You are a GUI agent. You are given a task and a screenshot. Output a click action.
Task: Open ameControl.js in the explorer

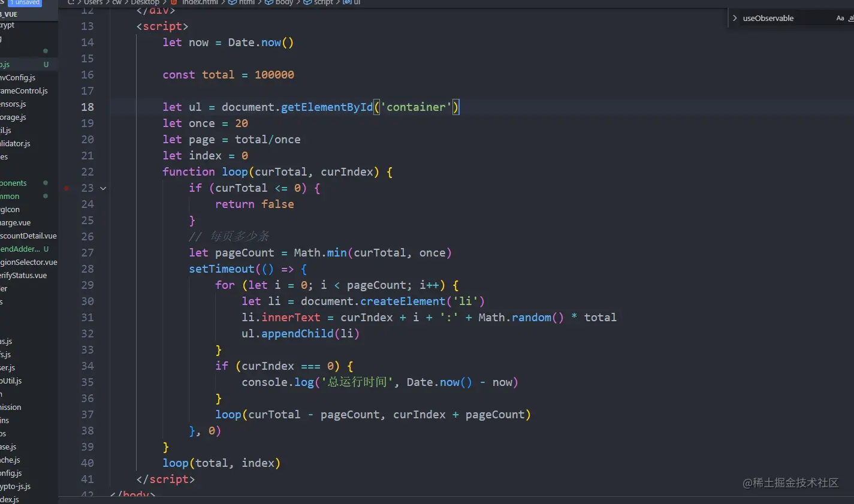[24, 90]
